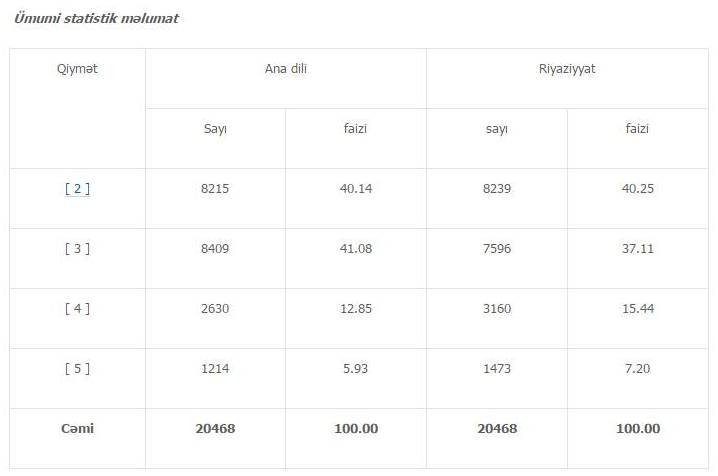Select the 7596 count cell

pyautogui.click(x=497, y=249)
